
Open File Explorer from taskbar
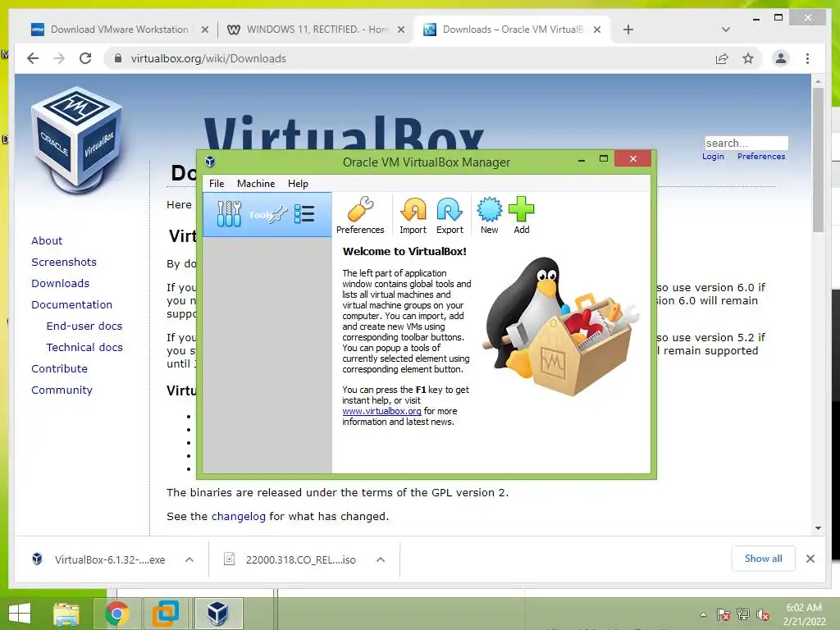click(x=66, y=614)
